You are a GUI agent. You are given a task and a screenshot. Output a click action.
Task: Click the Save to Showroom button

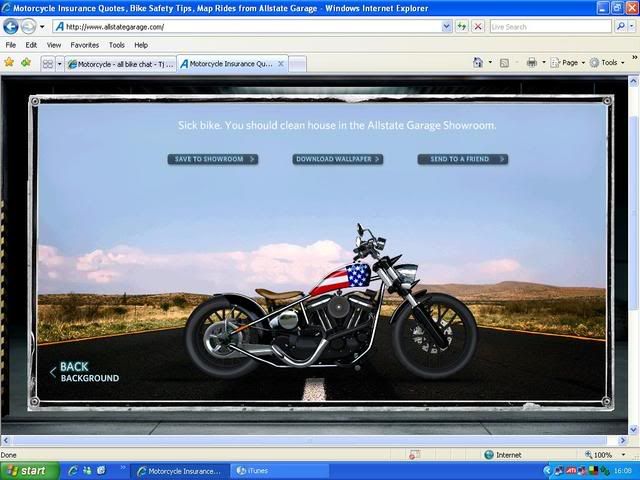click(x=212, y=159)
